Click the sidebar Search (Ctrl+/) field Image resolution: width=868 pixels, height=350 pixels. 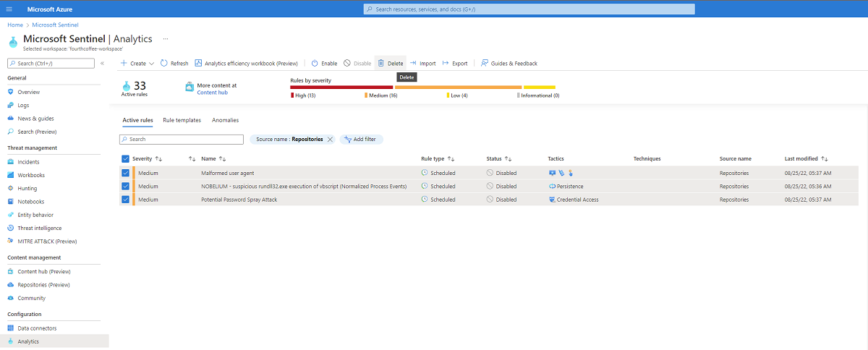point(51,64)
